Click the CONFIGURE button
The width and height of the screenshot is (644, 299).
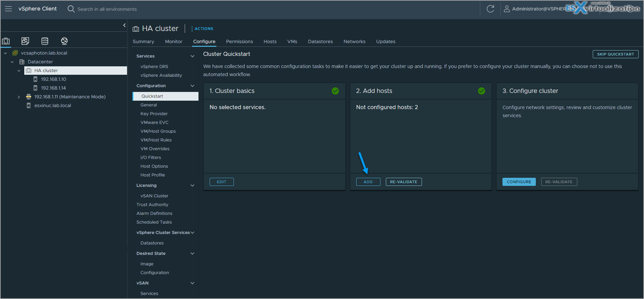(x=519, y=182)
